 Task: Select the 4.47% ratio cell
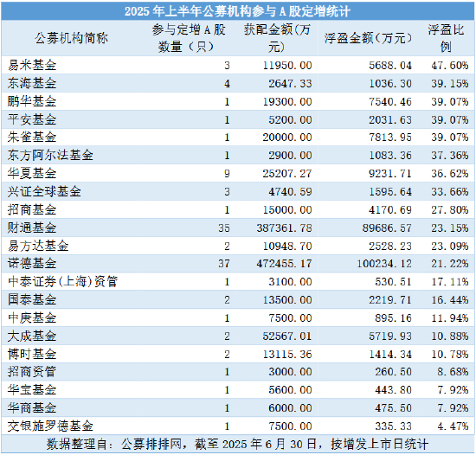[x=453, y=426]
